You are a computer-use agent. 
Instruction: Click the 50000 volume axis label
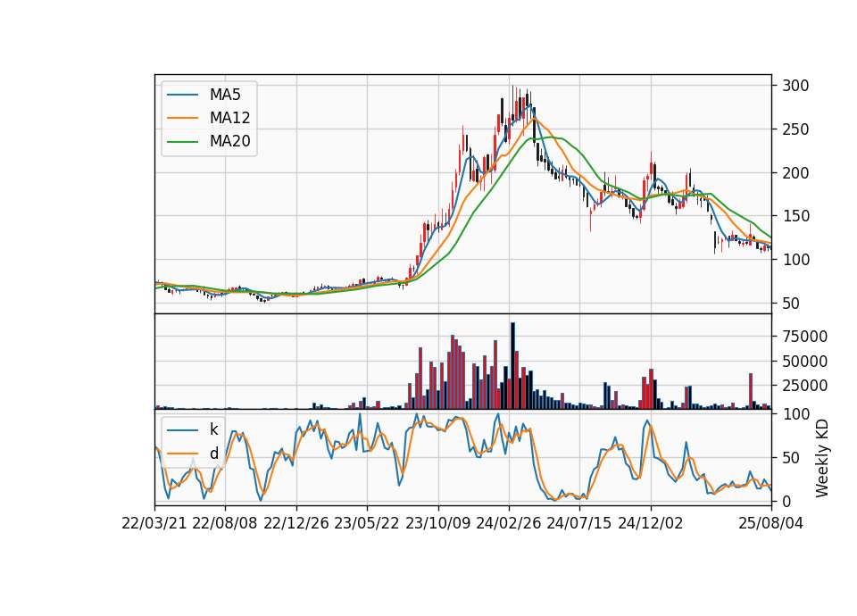coord(805,362)
